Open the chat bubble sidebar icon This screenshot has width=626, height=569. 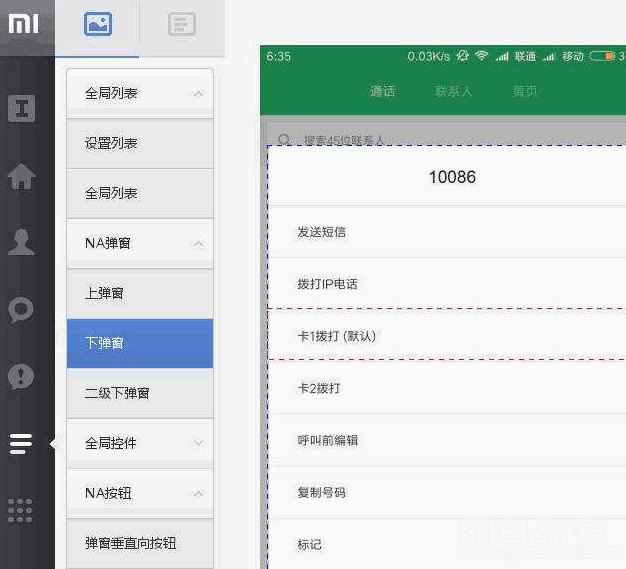tap(21, 309)
